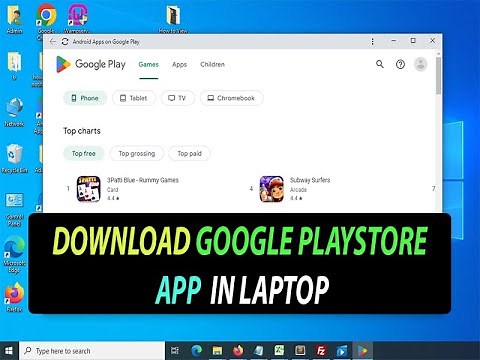The width and height of the screenshot is (480, 360).
Task: Open FileZilla from the taskbar
Action: coord(321,351)
